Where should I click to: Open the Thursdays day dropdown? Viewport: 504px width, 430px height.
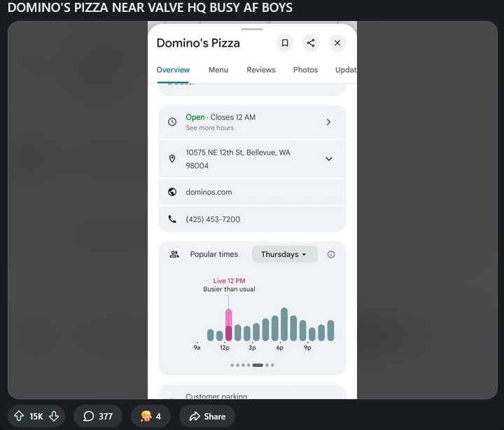click(x=285, y=254)
